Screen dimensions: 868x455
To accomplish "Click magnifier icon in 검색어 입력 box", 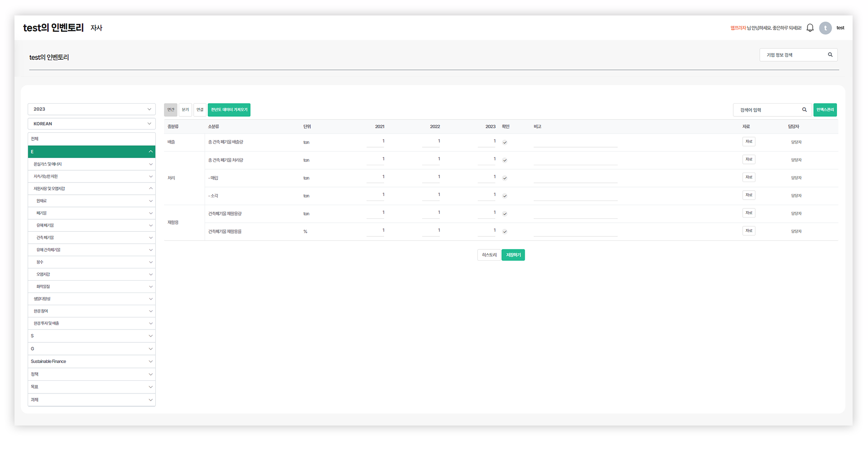I will 804,110.
